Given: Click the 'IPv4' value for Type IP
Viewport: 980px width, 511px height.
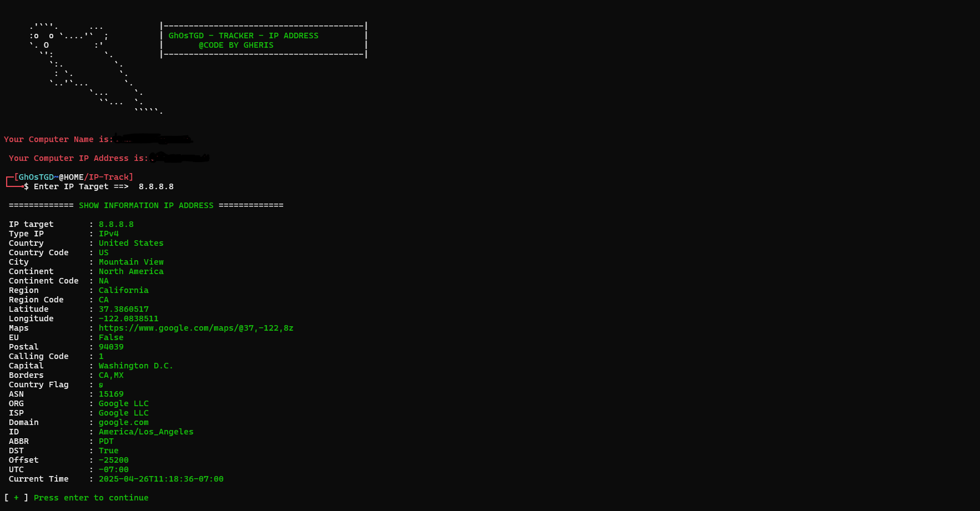Looking at the screenshot, I should click(109, 234).
